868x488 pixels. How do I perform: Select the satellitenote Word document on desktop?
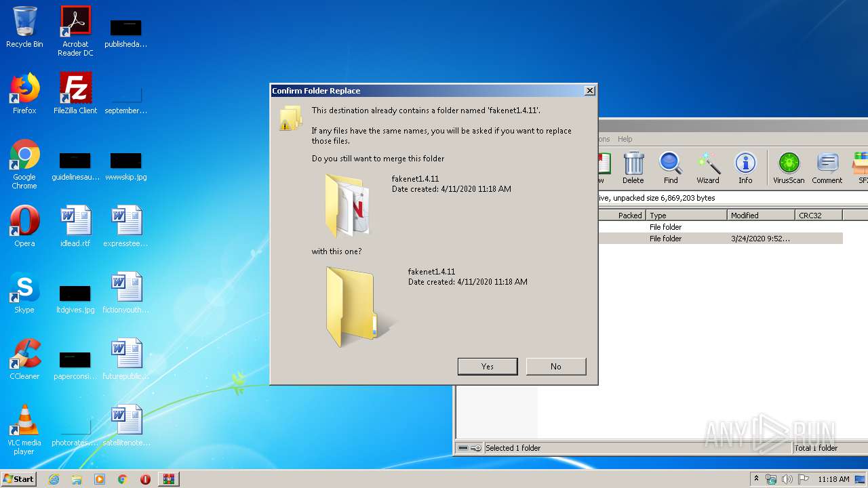click(x=126, y=426)
